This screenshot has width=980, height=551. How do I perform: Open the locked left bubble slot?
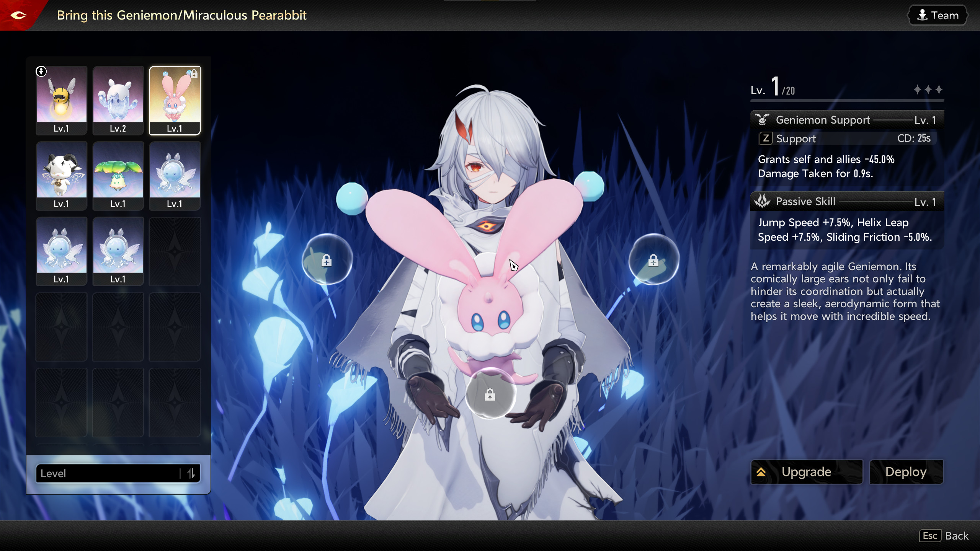tap(327, 260)
